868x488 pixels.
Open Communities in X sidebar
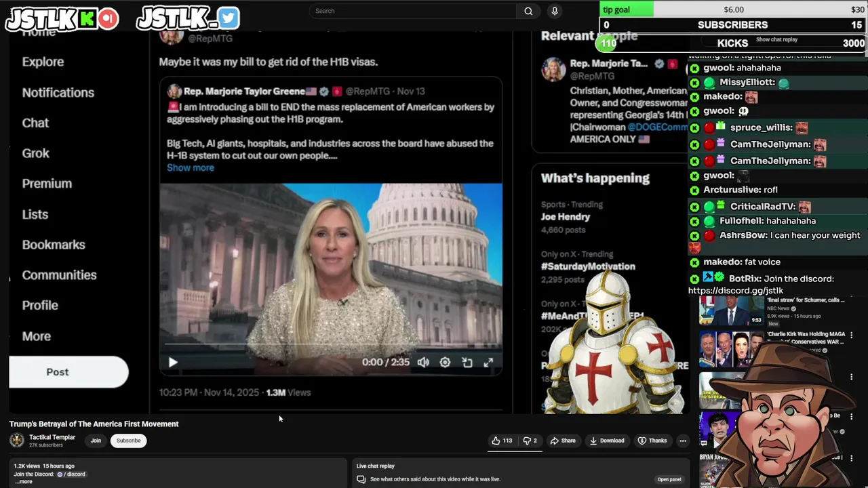pyautogui.click(x=59, y=275)
